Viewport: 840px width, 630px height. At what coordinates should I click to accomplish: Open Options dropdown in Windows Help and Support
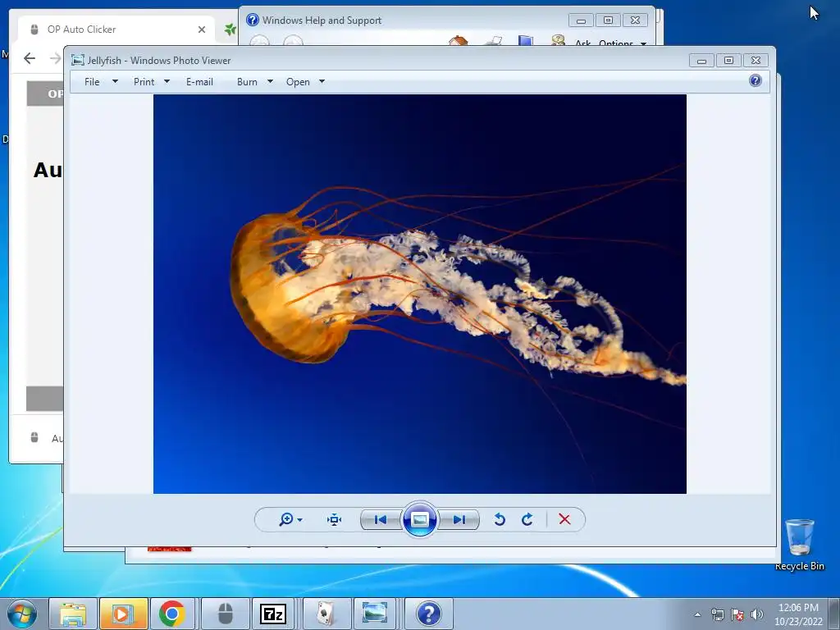tap(623, 43)
